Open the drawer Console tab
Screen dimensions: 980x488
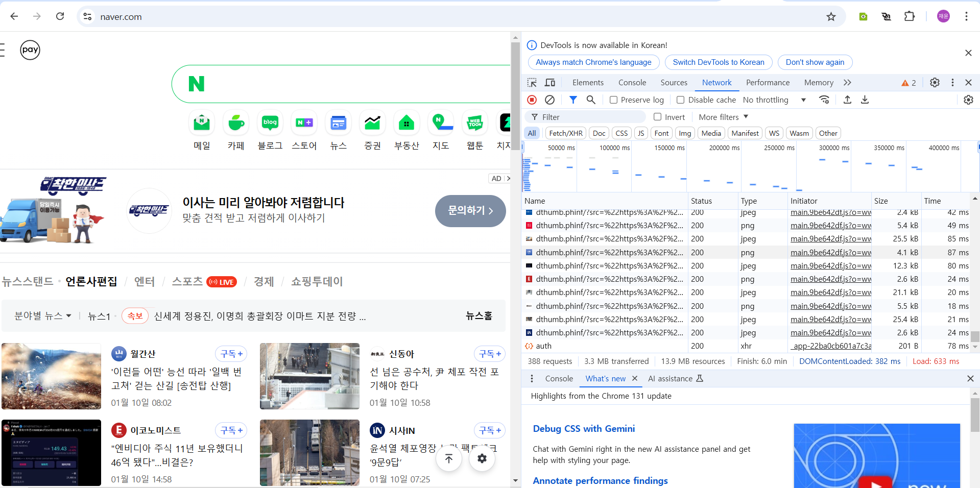[559, 379]
